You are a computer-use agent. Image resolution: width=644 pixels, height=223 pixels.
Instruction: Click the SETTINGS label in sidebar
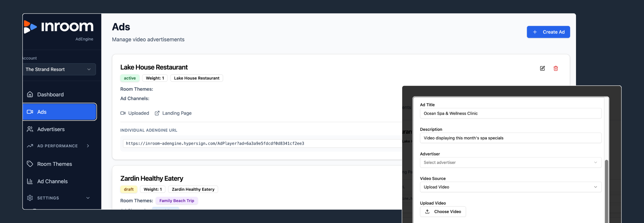pos(48,198)
